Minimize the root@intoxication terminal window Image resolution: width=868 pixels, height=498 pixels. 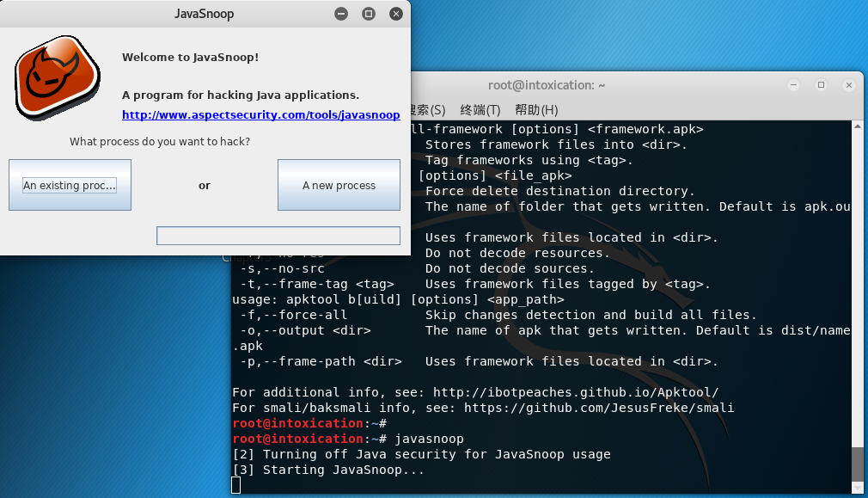coord(793,85)
